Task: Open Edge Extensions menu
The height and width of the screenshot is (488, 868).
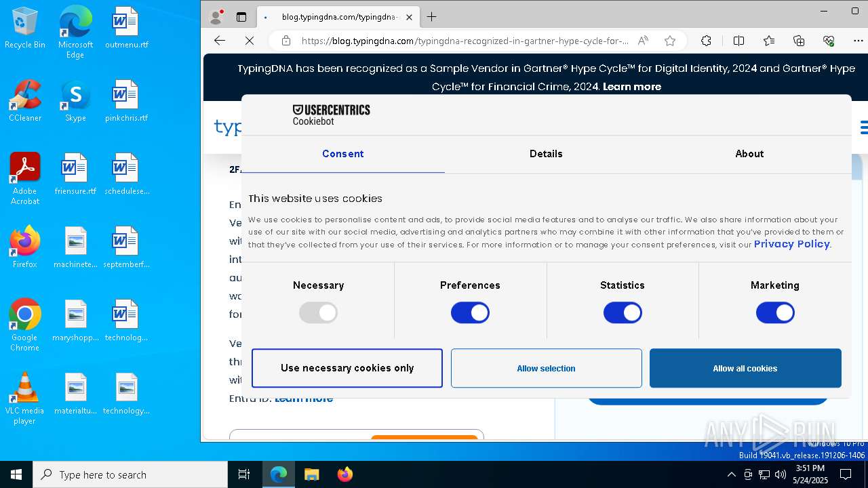Action: coord(707,41)
